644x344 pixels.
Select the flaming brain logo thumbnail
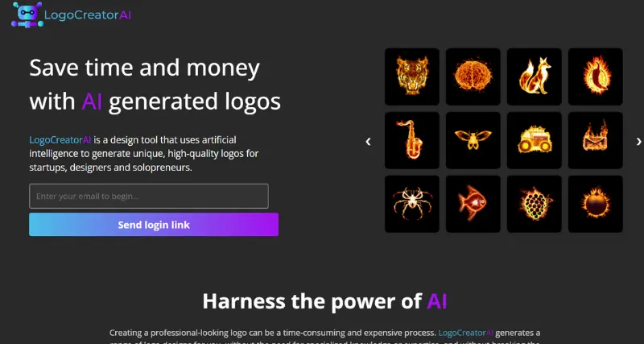[x=473, y=77]
